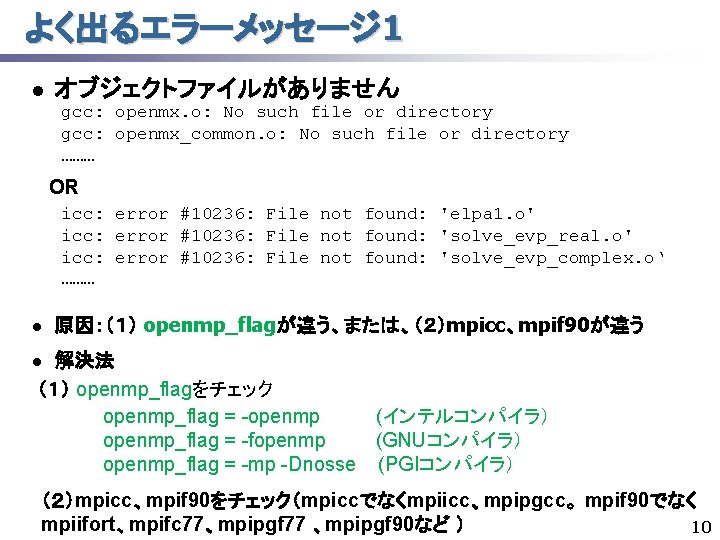This screenshot has width=720, height=540.
Task: Click the line 'gcc: openmx_common.o: No such file'
Action: (315, 134)
